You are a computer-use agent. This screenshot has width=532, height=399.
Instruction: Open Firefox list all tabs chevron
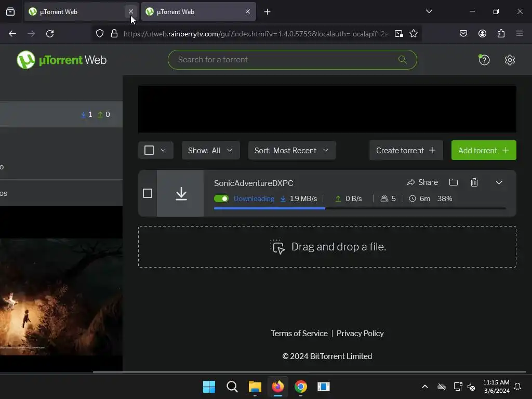point(429,11)
